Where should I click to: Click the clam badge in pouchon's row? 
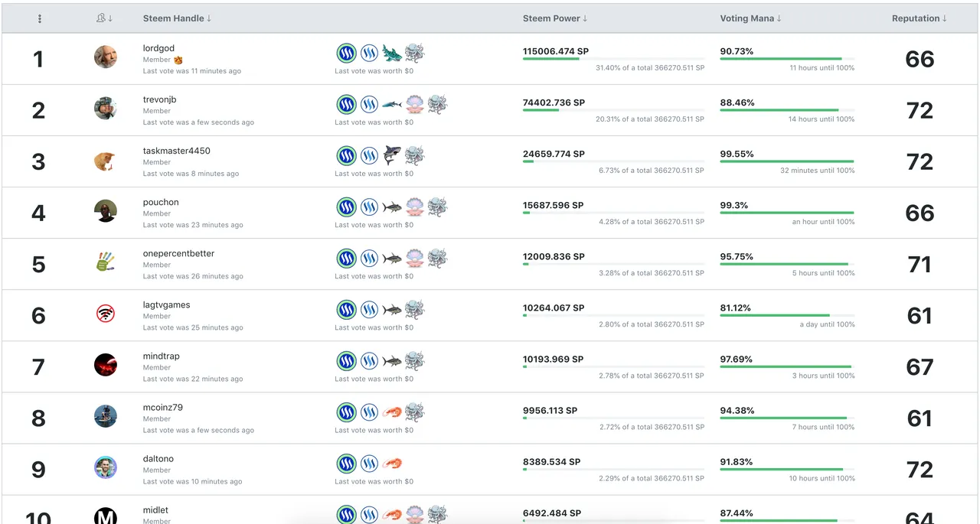414,207
